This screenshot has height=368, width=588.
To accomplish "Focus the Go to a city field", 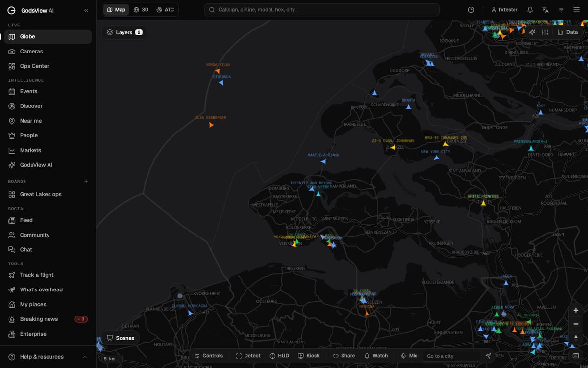I will click(452, 356).
